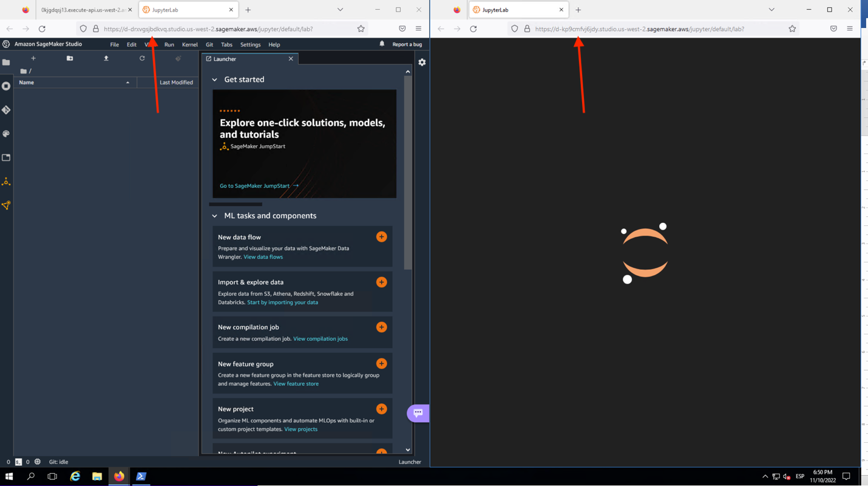The image size is (868, 486).
Task: Create a new folder in the file browser
Action: (70, 58)
